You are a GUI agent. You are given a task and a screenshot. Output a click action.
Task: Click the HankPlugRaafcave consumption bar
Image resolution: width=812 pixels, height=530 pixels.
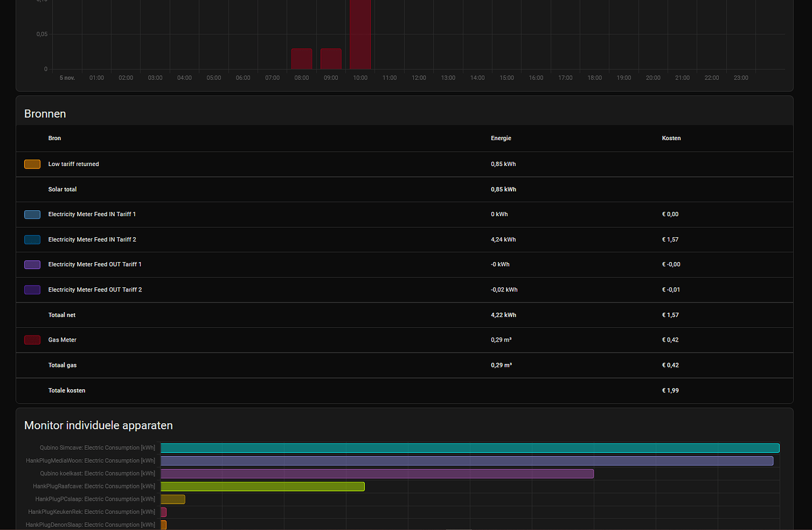tap(262, 486)
